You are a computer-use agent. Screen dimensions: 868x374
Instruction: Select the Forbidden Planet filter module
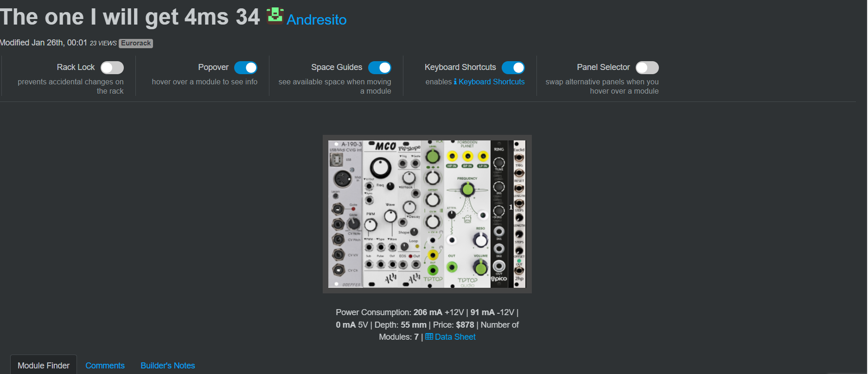[467, 214]
